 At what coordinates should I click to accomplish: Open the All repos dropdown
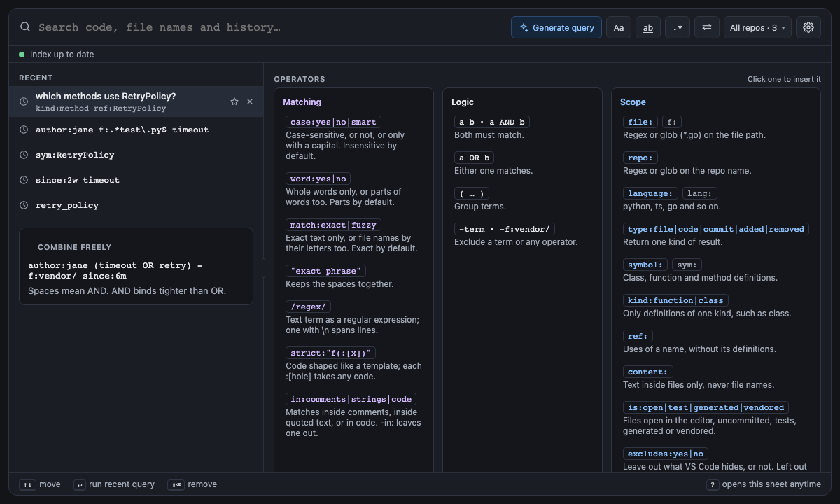[757, 27]
